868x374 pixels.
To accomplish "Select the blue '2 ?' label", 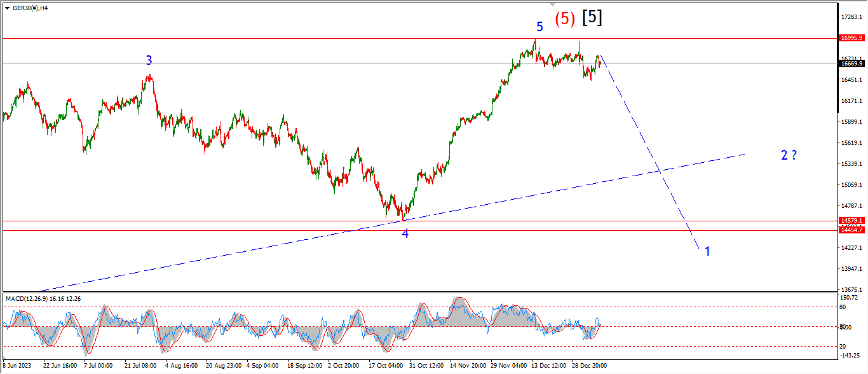I will pyautogui.click(x=789, y=155).
